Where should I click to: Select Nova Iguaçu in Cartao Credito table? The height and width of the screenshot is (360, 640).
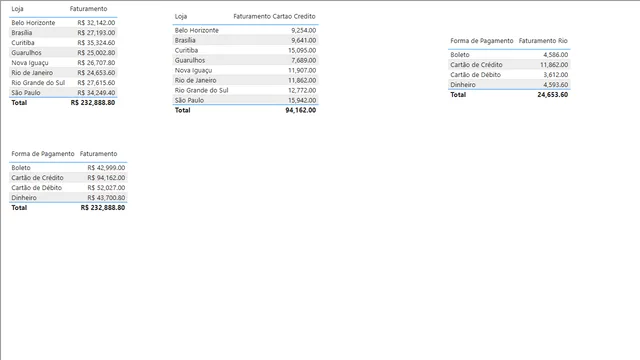(193, 71)
